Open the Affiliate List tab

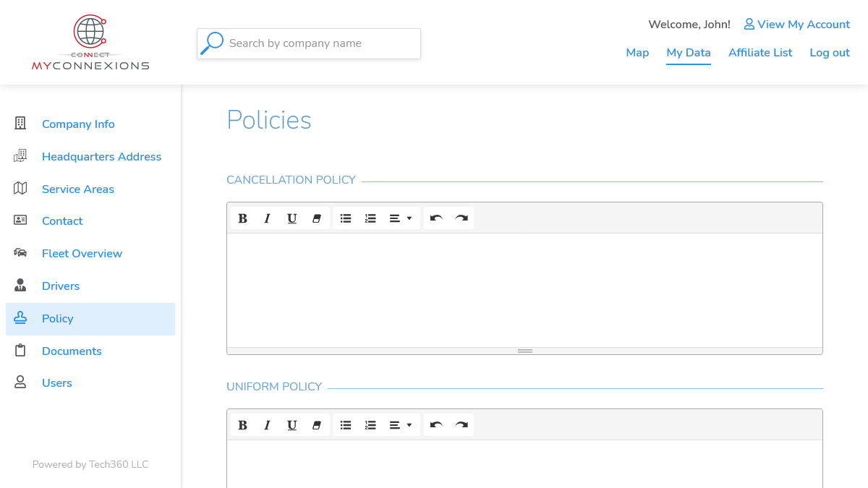click(x=760, y=53)
